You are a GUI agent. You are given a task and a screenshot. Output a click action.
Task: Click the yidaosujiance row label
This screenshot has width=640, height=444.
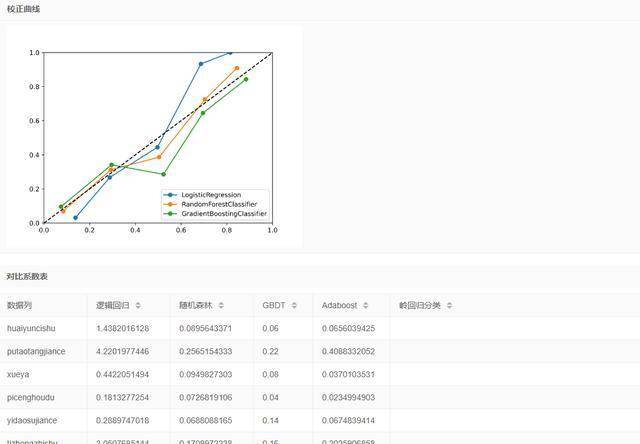32,420
